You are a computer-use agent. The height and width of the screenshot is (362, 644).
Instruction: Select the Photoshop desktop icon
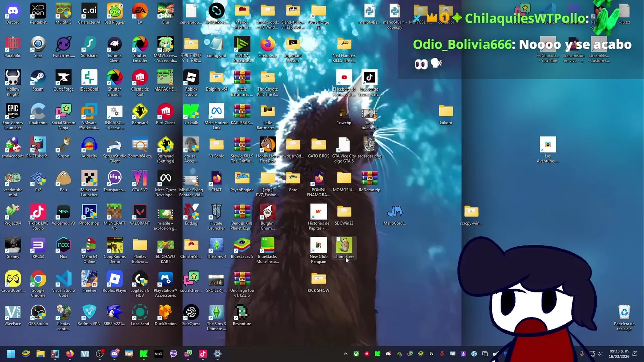(x=89, y=215)
